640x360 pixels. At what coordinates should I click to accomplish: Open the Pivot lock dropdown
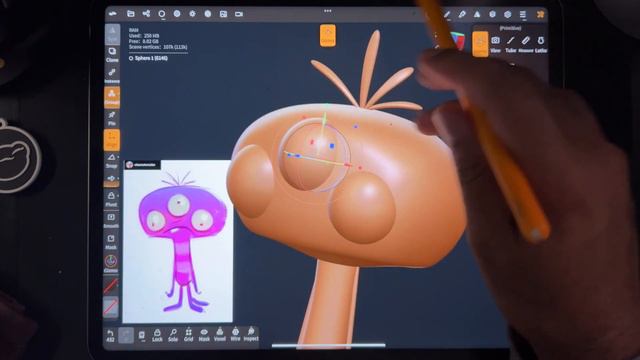point(111,199)
